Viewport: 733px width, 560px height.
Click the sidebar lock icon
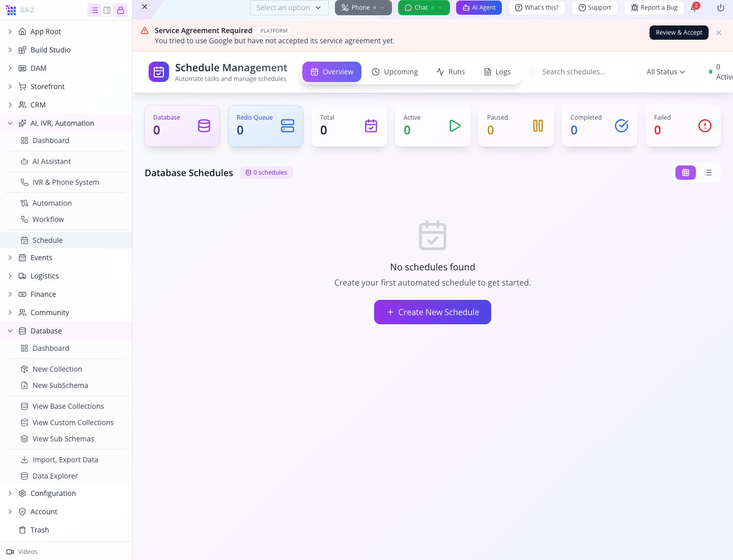[121, 10]
